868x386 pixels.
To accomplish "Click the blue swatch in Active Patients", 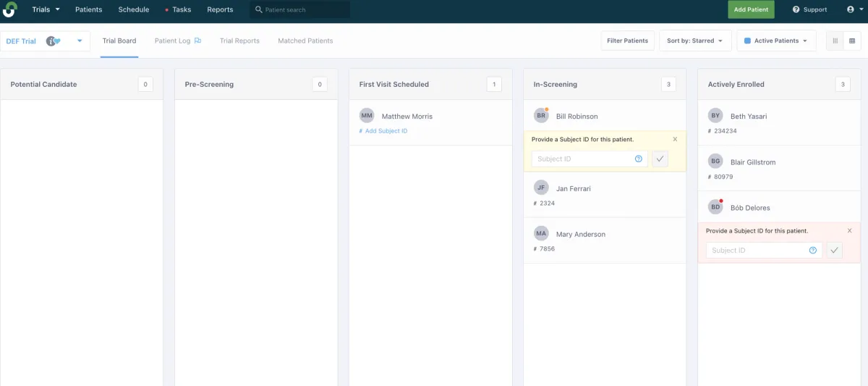I will point(748,41).
